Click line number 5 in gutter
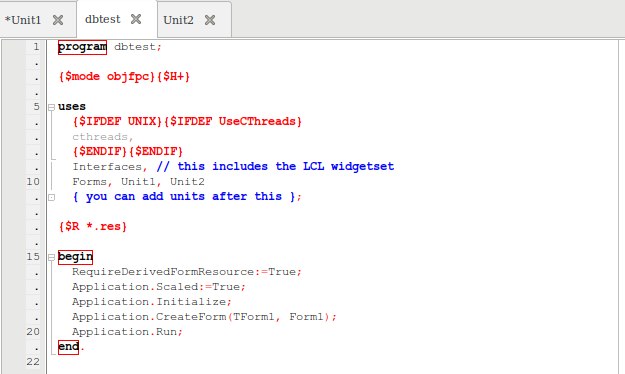Image resolution: width=625 pixels, height=374 pixels. 36,107
